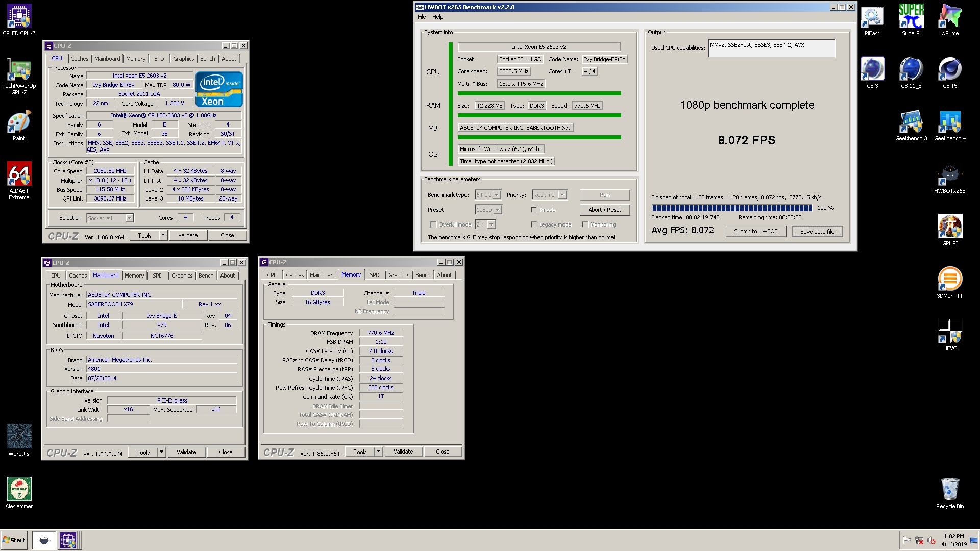Image resolution: width=980 pixels, height=551 pixels.
Task: Open the Geekbench 3 desktop icon
Action: click(911, 126)
